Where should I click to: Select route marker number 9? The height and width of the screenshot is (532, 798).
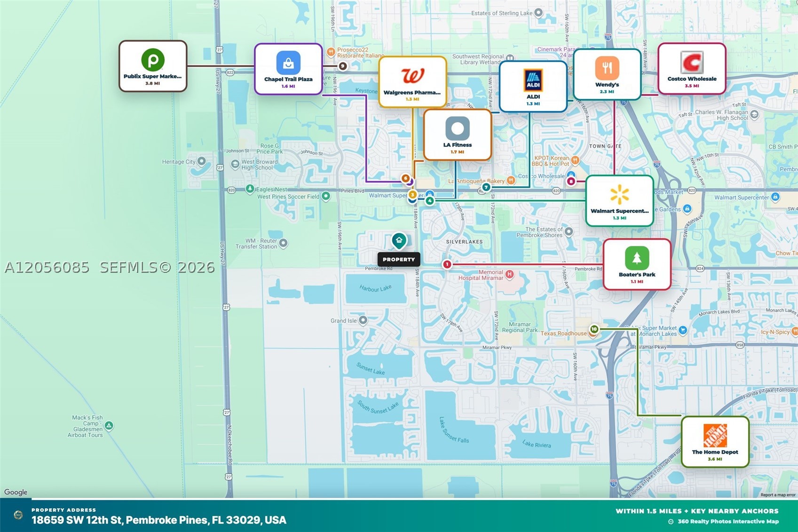point(343,66)
